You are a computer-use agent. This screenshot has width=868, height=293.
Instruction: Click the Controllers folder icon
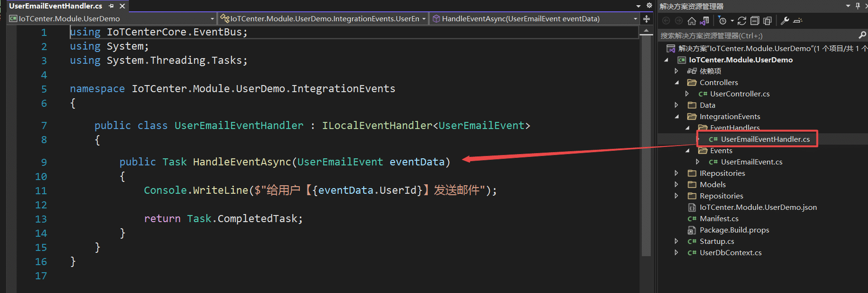(x=692, y=82)
